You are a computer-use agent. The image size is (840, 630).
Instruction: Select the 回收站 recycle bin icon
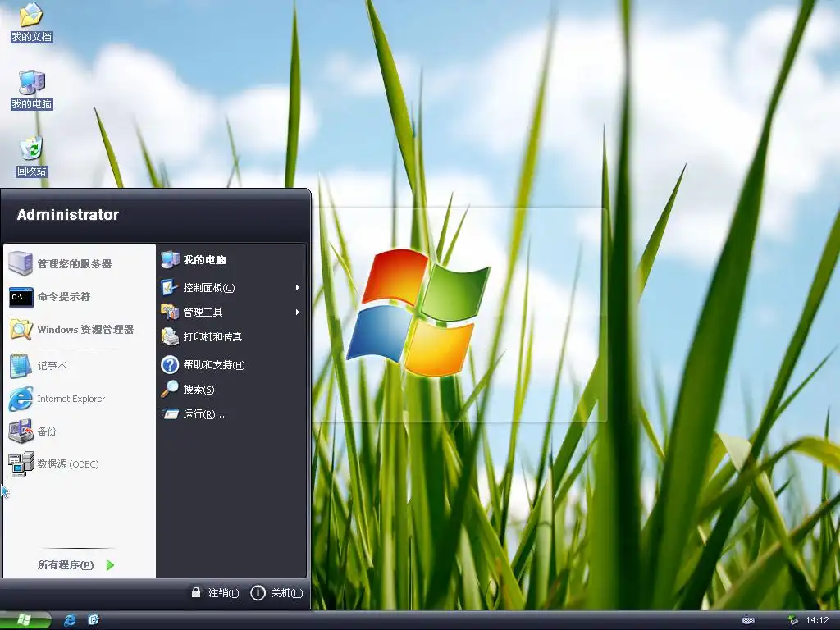point(32,157)
